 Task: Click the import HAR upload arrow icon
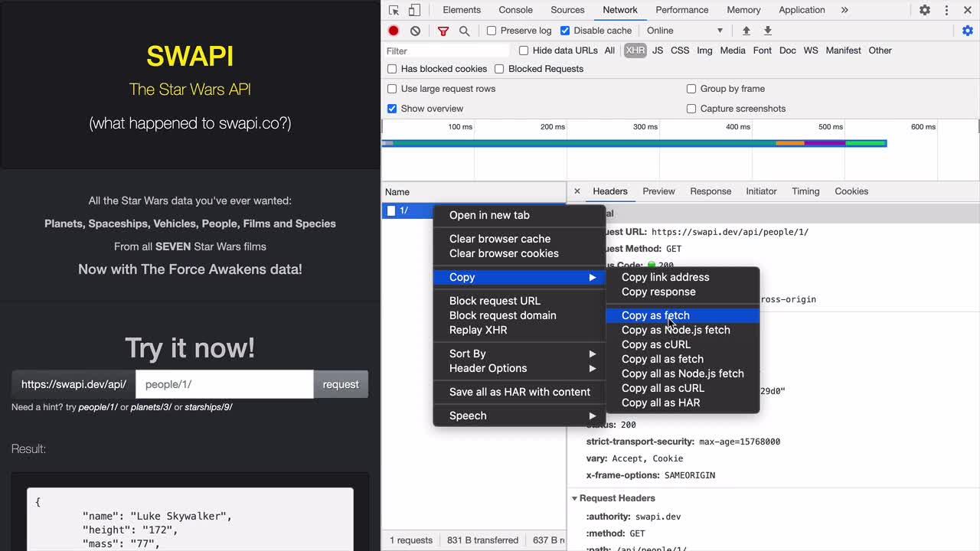(x=746, y=31)
